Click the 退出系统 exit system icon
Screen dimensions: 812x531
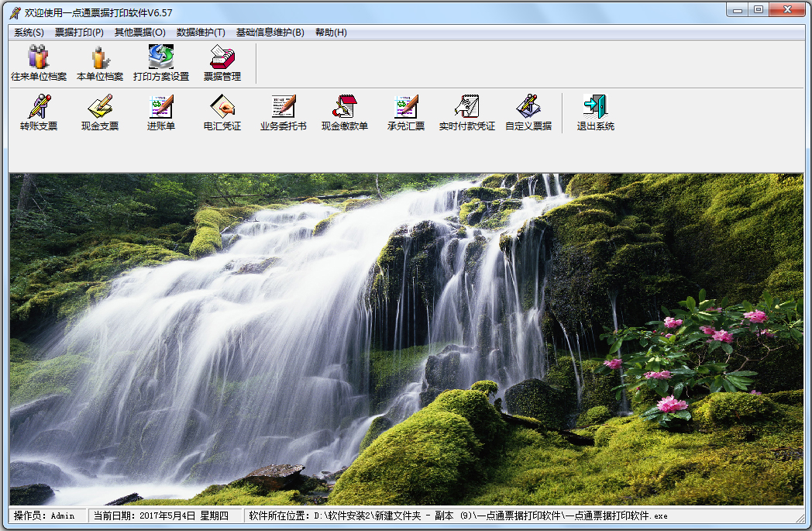coord(594,115)
